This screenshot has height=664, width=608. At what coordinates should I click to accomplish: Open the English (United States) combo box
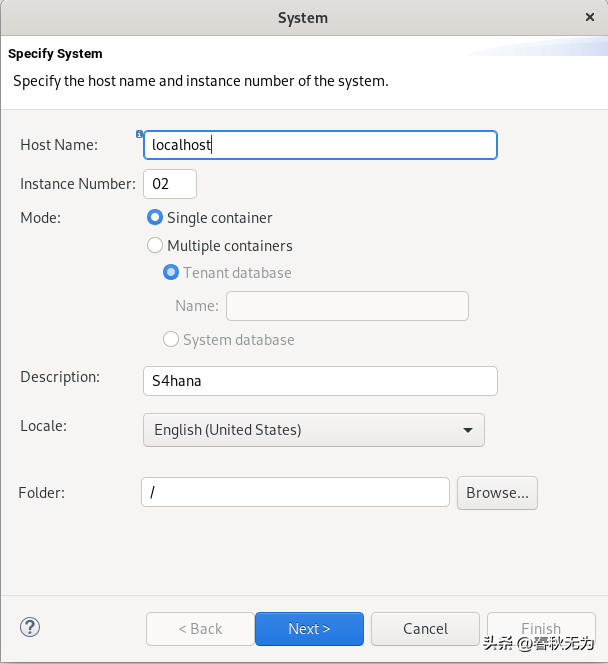[313, 430]
